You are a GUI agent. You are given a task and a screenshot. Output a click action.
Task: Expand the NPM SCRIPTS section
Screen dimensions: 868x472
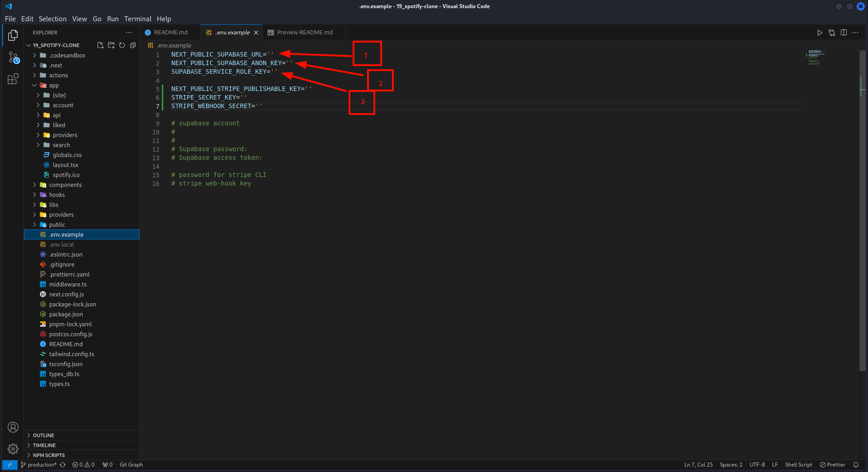pos(81,455)
